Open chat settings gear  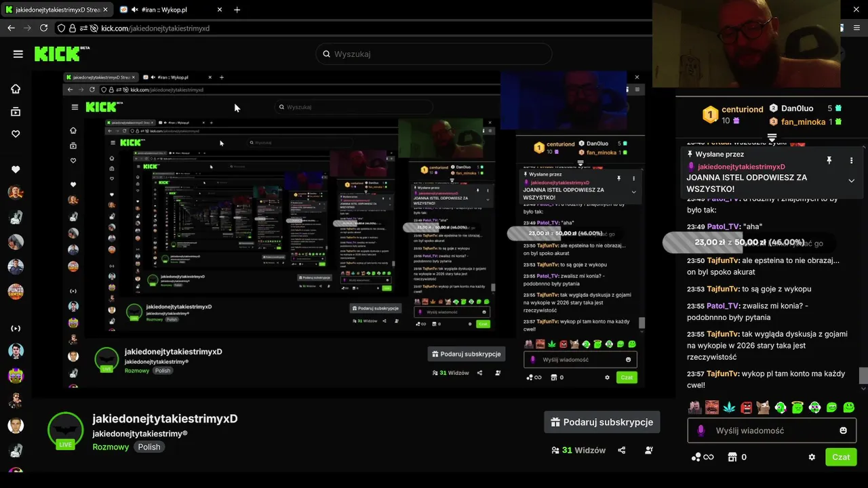click(812, 457)
